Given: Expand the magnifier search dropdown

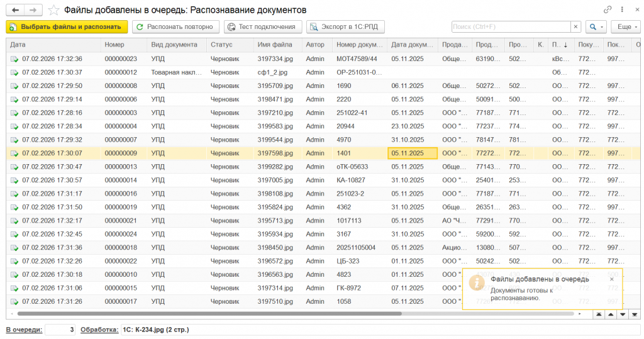Looking at the screenshot, I should 595,27.
